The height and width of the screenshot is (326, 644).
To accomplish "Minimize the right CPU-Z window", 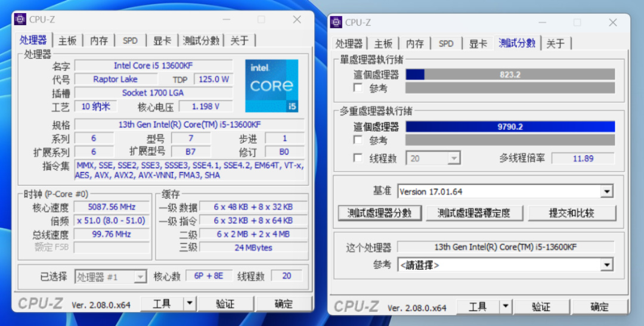I will (541, 23).
